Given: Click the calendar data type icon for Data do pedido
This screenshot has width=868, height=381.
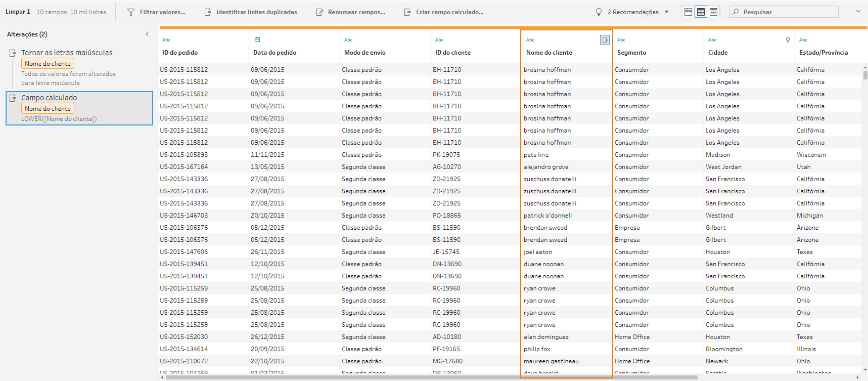Looking at the screenshot, I should point(257,39).
